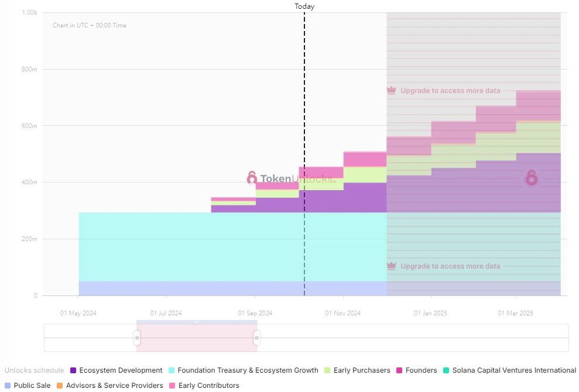Click the Today marker label
Viewport: 579px width, 392px height.
pyautogui.click(x=304, y=6)
